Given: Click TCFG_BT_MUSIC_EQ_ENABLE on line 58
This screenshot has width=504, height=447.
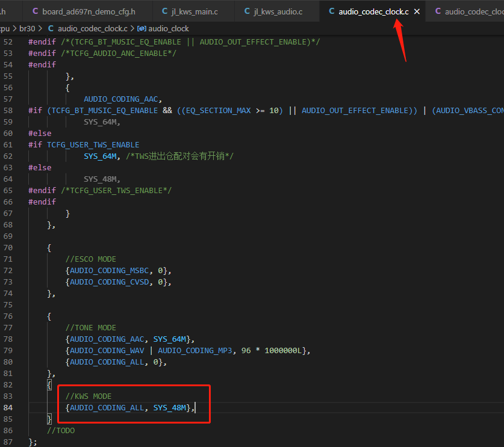Looking at the screenshot, I should coord(104,111).
